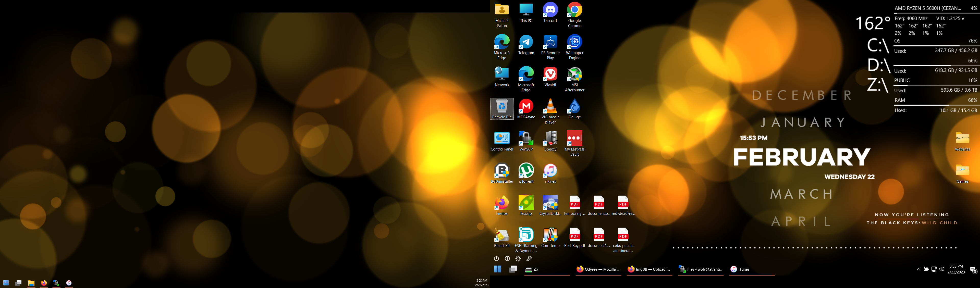The image size is (980, 288).
Task: Click the WinSCP icon on the left monitor taskbar
Action: pyautogui.click(x=56, y=283)
